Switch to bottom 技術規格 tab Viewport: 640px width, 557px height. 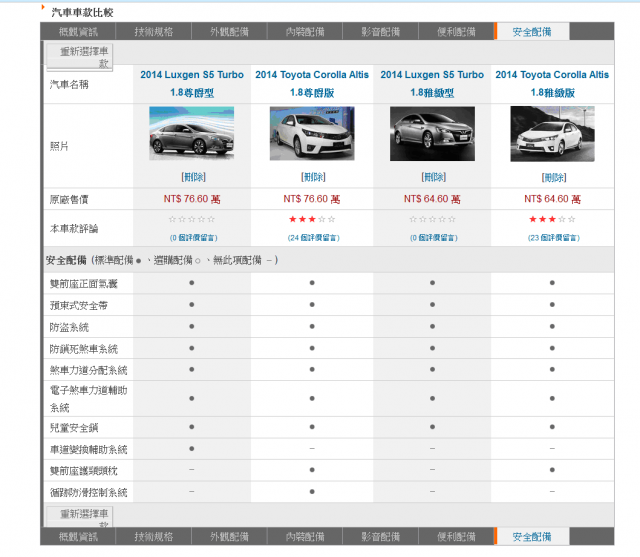point(153,536)
